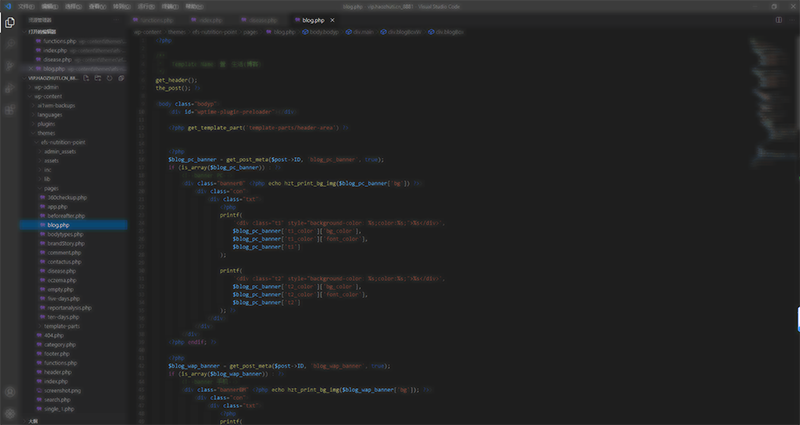The height and width of the screenshot is (425, 800).
Task: Collapse all folders in explorer
Action: tap(121, 78)
